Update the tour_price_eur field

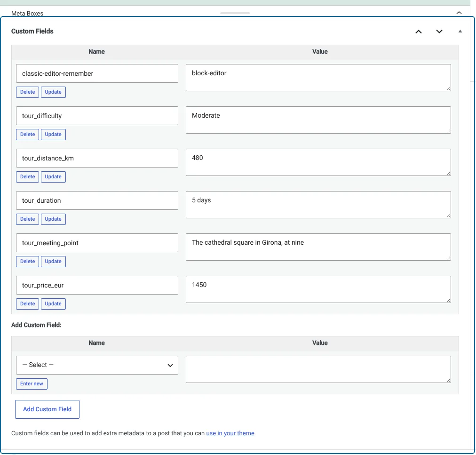(53, 304)
